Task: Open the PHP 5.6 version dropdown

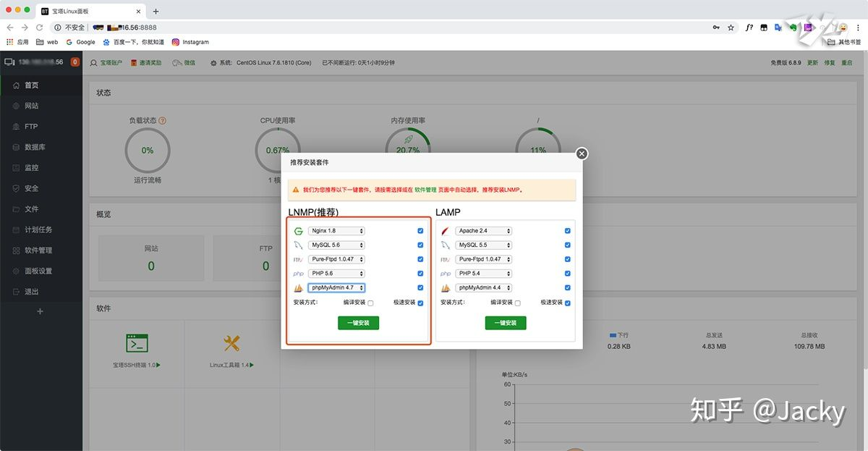Action: click(x=336, y=274)
